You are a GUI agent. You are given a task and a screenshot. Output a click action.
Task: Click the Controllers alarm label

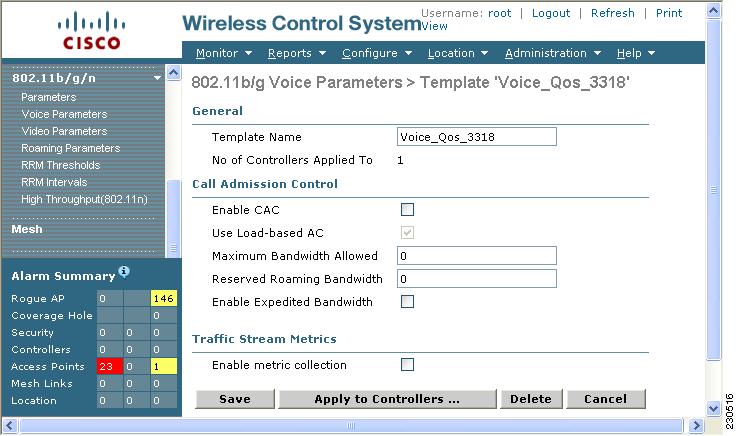41,349
